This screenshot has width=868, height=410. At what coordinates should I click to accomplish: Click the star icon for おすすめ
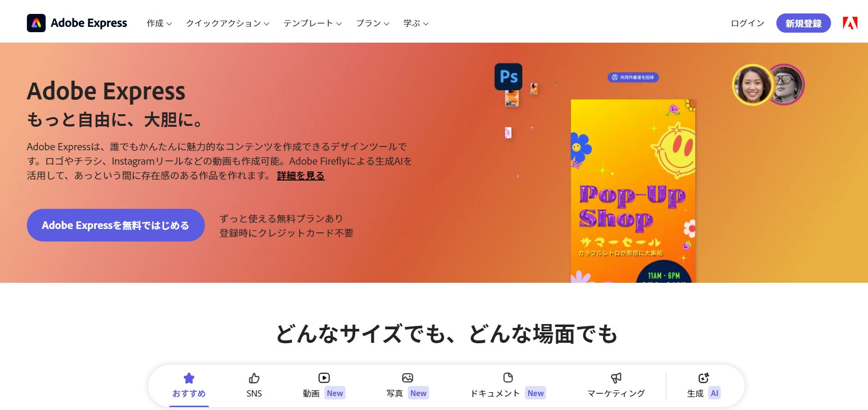[x=189, y=378]
